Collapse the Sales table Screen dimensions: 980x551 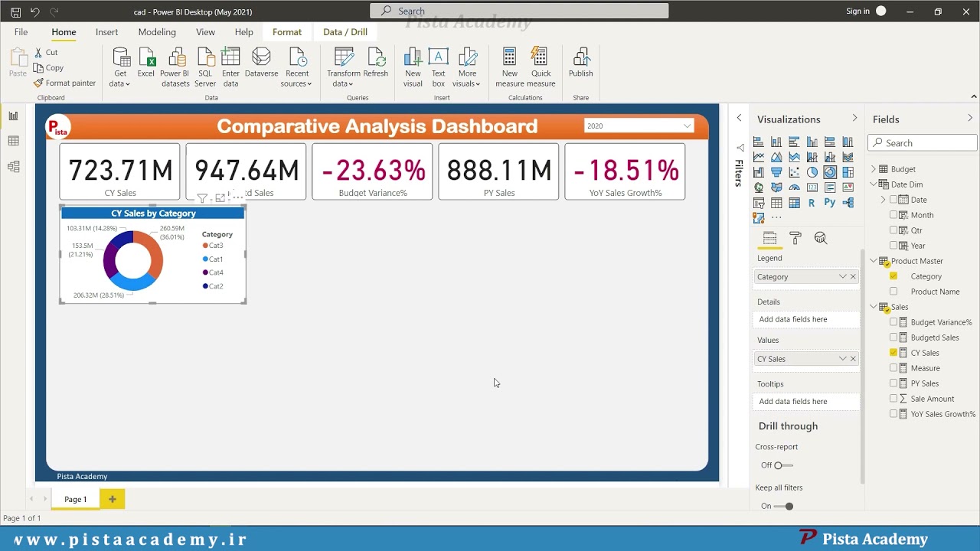click(x=873, y=307)
